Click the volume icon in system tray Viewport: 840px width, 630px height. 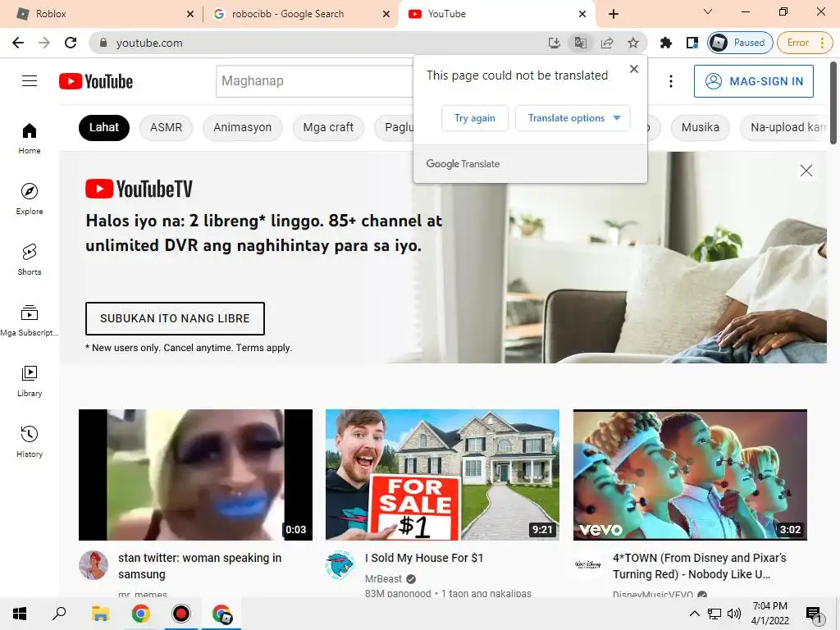click(x=734, y=614)
